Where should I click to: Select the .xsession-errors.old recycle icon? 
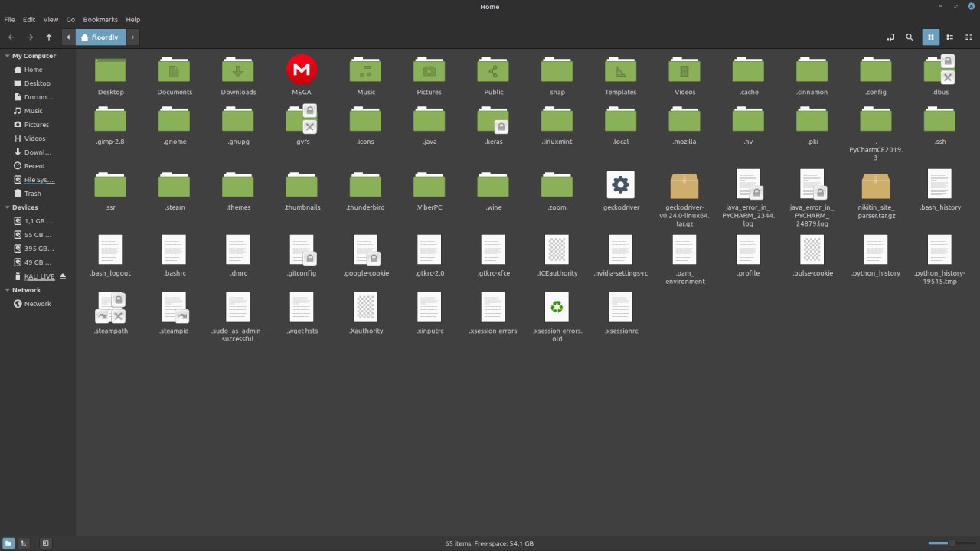tap(557, 308)
